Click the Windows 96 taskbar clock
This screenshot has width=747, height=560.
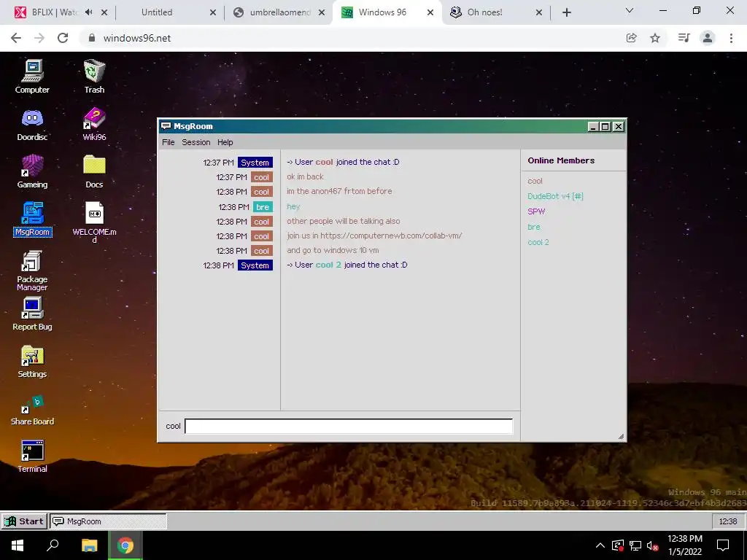(728, 521)
